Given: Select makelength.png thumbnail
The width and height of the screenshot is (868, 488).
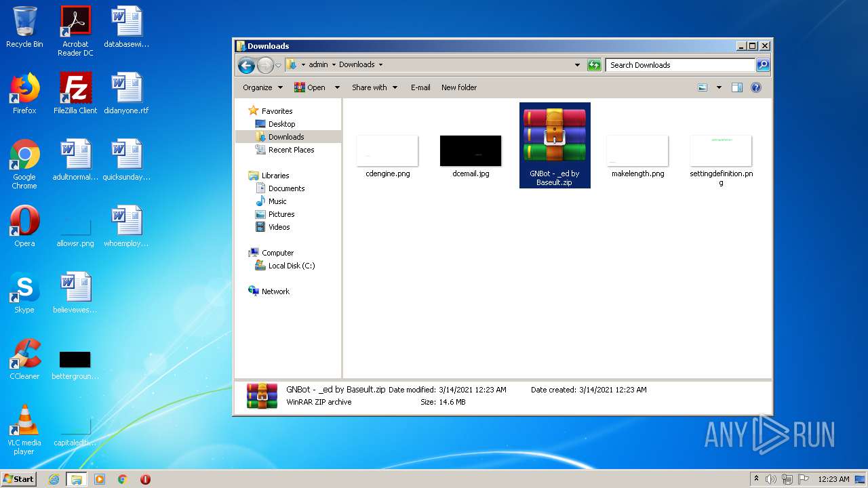Looking at the screenshot, I should click(637, 157).
